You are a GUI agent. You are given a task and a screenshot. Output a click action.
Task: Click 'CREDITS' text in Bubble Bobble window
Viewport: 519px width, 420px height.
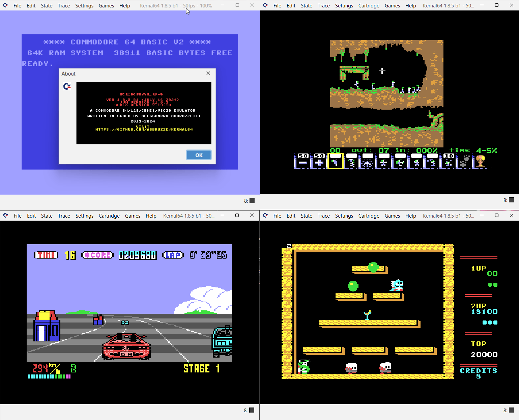point(479,371)
